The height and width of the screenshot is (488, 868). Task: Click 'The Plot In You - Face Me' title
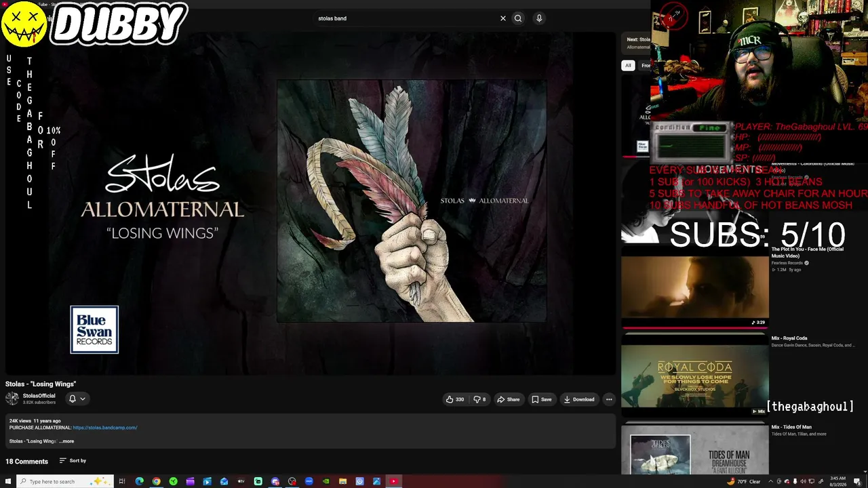tap(808, 252)
